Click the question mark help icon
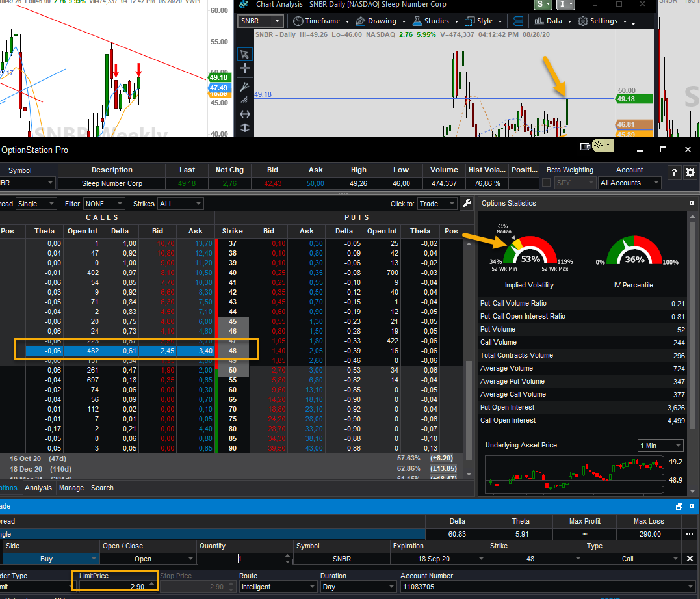Image resolution: width=700 pixels, height=599 pixels. point(674,172)
